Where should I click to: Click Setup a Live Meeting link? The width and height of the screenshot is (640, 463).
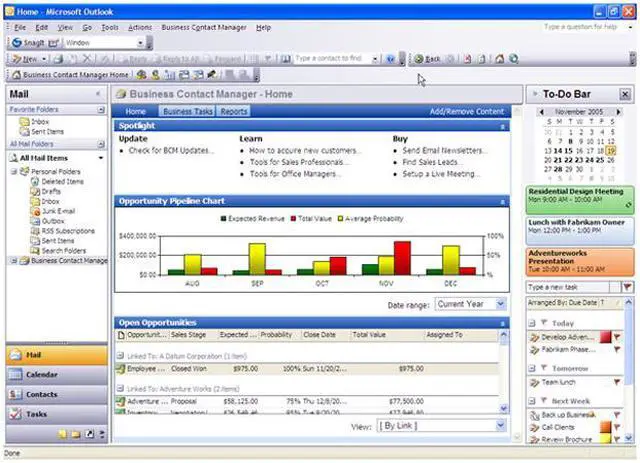(441, 174)
